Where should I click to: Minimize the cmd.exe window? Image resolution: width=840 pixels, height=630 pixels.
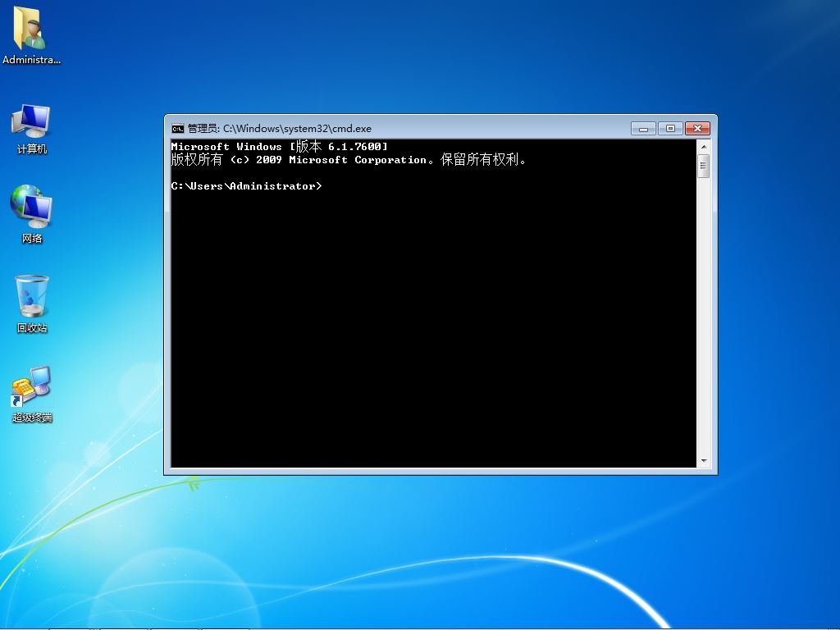coord(643,129)
